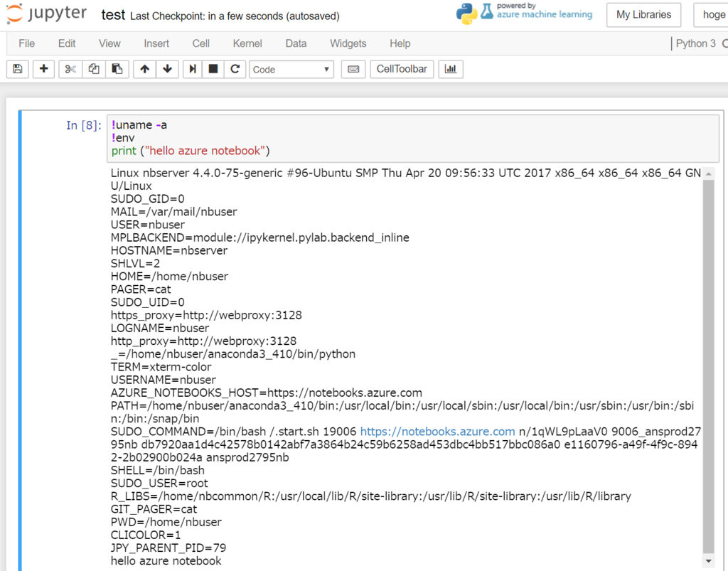728x571 pixels.
Task: Click the CellToolbar button
Action: 402,69
